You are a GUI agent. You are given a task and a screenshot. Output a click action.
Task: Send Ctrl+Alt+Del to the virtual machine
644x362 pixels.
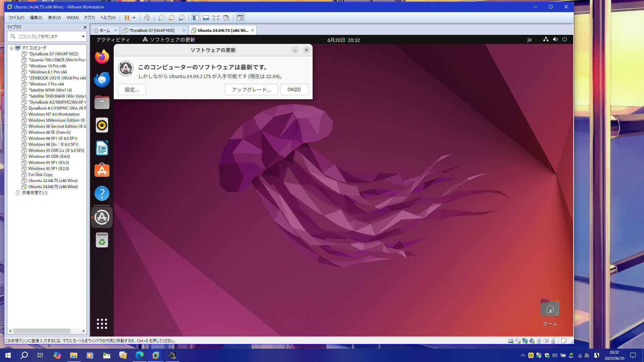(147, 18)
